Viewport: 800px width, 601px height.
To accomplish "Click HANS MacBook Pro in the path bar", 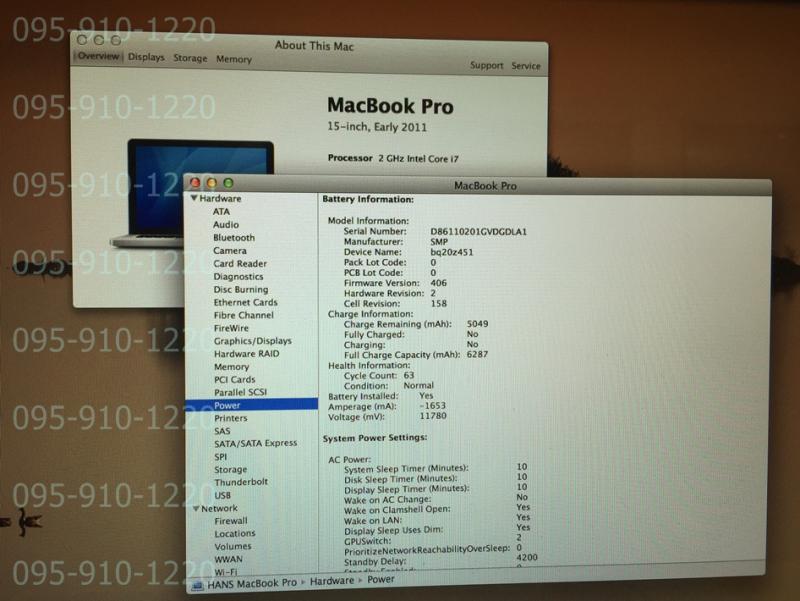I will 252,583.
